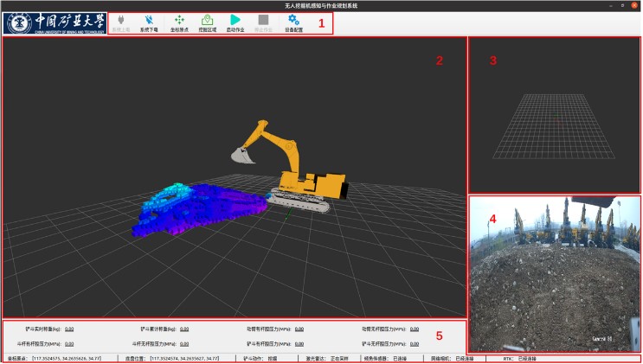
Task: Open 设备配置 device configuration gears
Action: tap(294, 19)
